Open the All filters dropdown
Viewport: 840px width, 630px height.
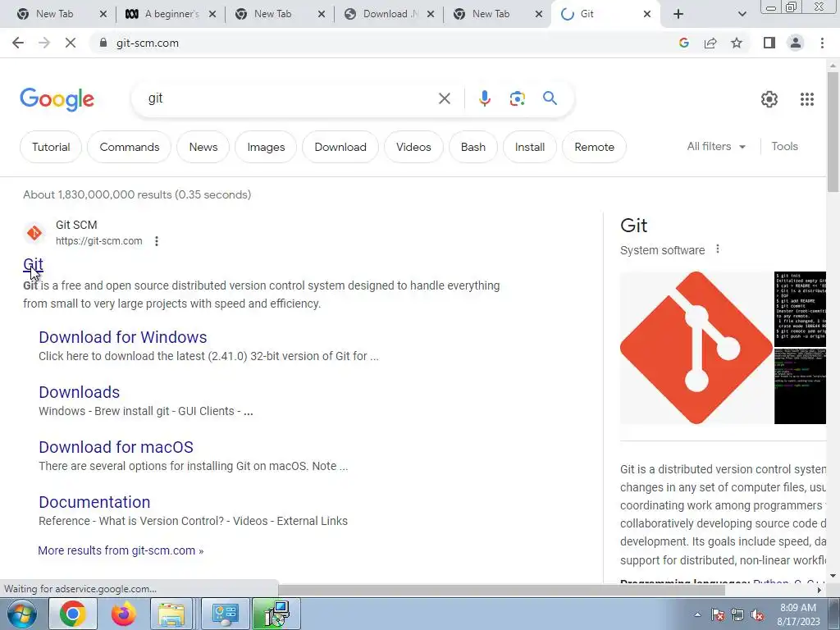click(716, 146)
